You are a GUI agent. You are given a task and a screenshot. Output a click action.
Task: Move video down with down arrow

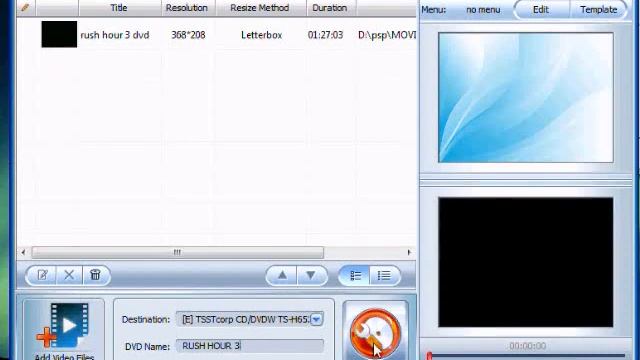311,276
